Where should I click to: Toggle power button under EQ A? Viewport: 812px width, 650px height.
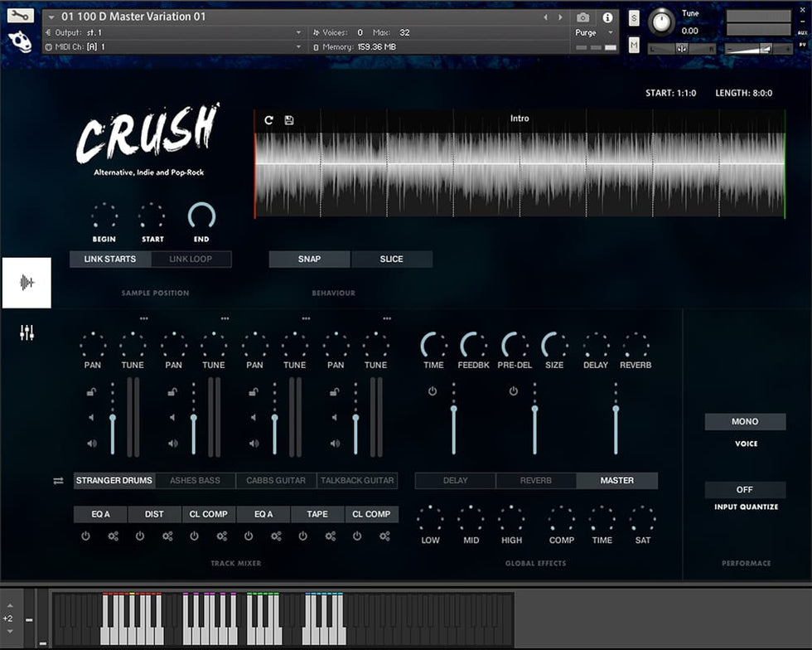pyautogui.click(x=85, y=536)
